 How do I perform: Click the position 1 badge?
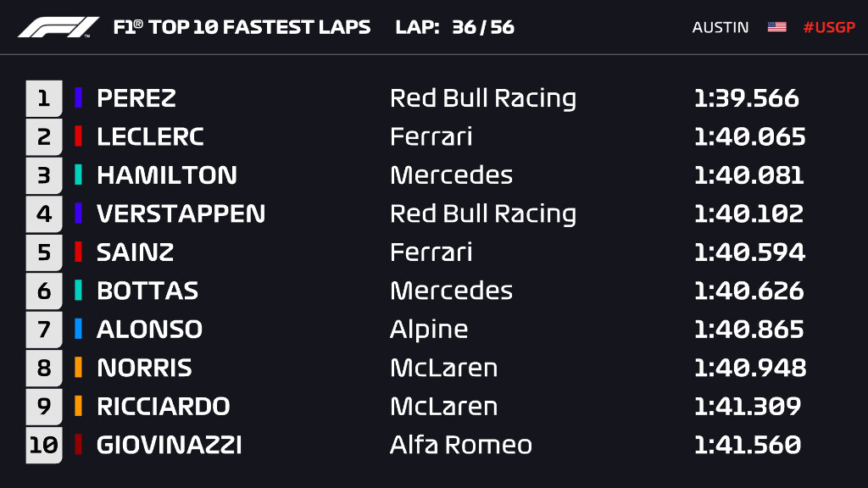(x=44, y=98)
